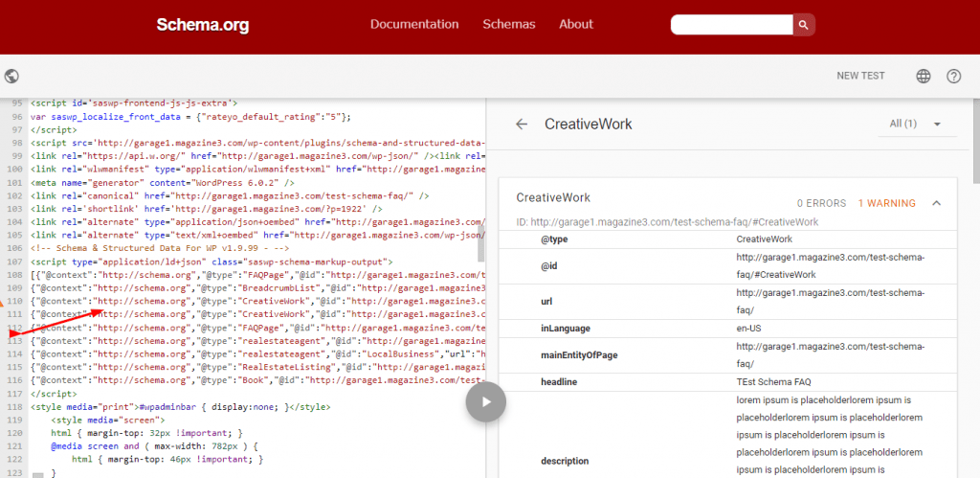Click the 0 ERRORS label
This screenshot has width=980, height=478.
pyautogui.click(x=821, y=203)
